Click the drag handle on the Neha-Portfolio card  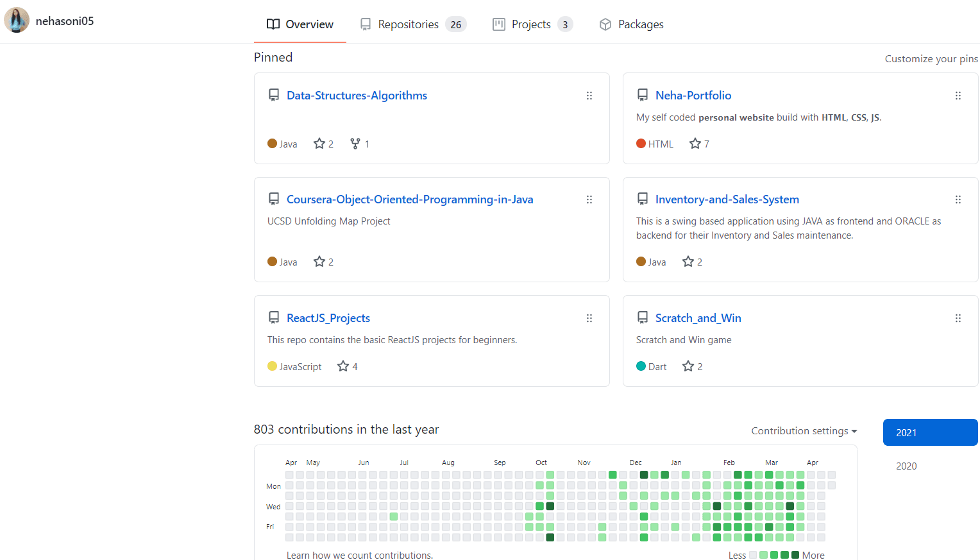[x=958, y=96]
